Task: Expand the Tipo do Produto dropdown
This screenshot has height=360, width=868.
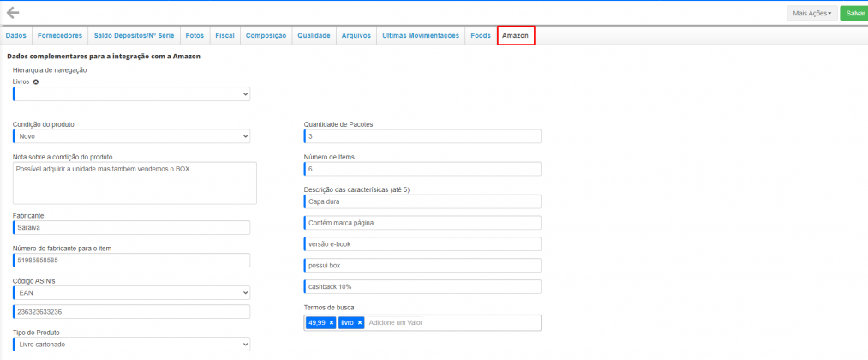Action: point(131,345)
